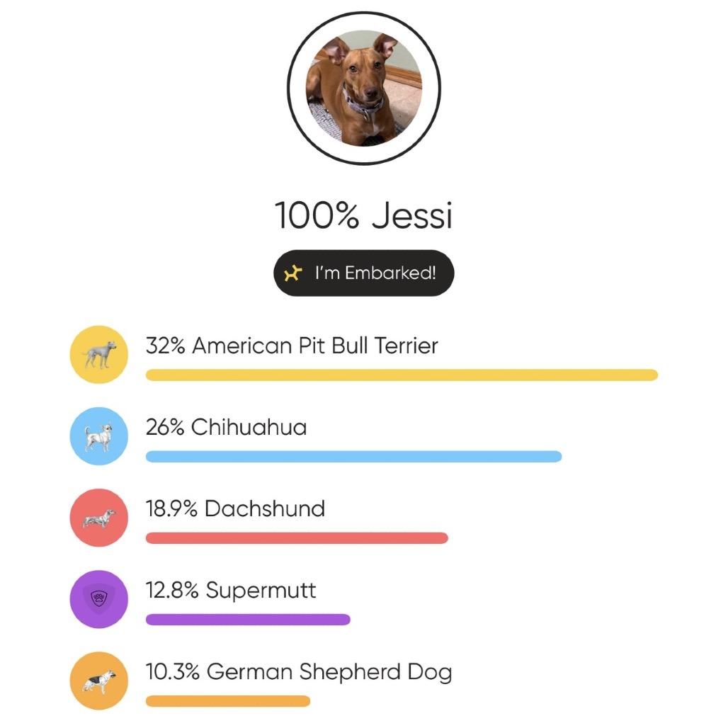Click the purple Supermutt percentage bar

248,620
